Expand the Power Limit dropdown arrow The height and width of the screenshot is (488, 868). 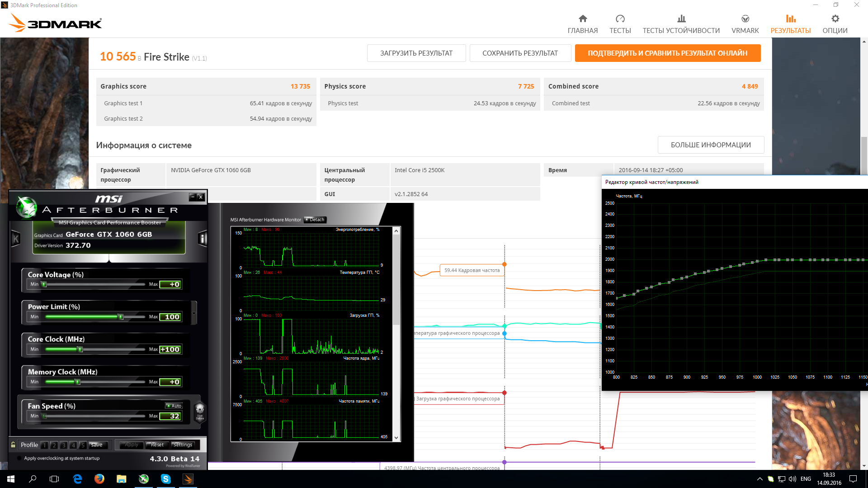(x=194, y=313)
